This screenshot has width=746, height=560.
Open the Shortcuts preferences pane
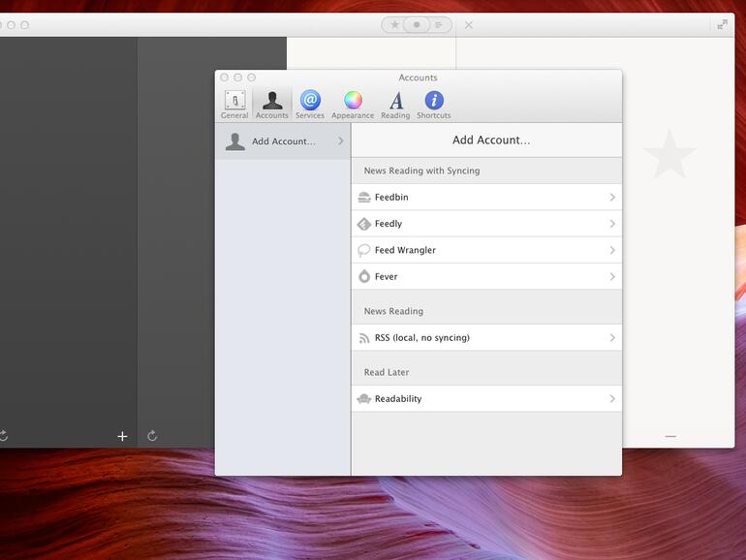click(x=433, y=104)
